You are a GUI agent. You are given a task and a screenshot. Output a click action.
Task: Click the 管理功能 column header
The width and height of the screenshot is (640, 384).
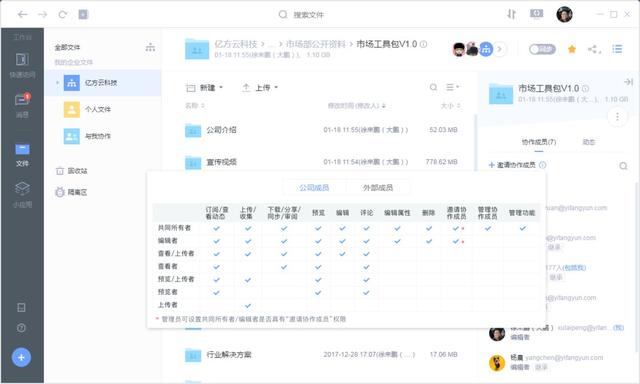(522, 213)
